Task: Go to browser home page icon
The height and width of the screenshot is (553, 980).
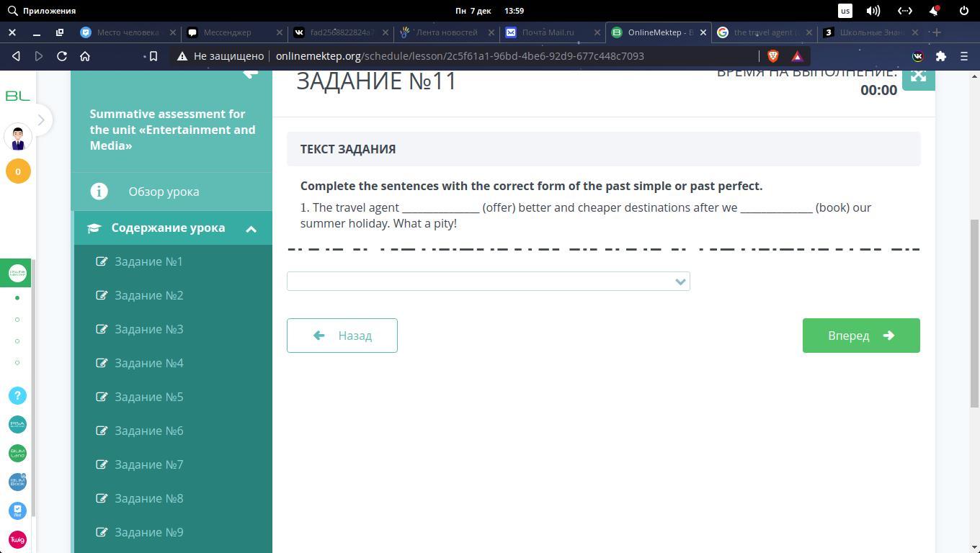Action: [x=85, y=56]
